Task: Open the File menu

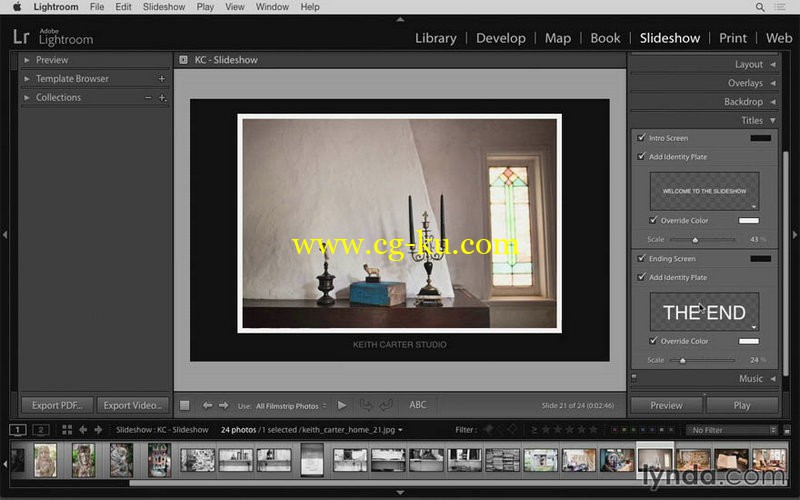Action: [x=97, y=7]
